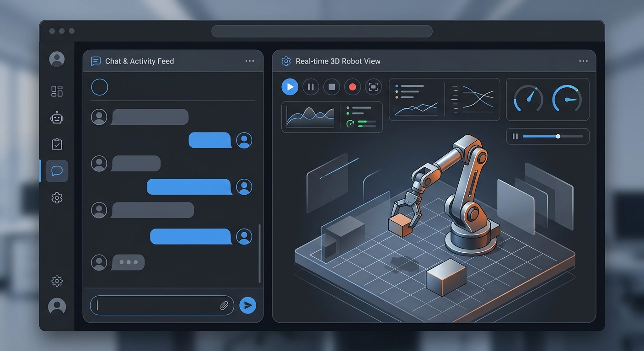
Task: Open the crossing curves graph widget
Action: 473,99
